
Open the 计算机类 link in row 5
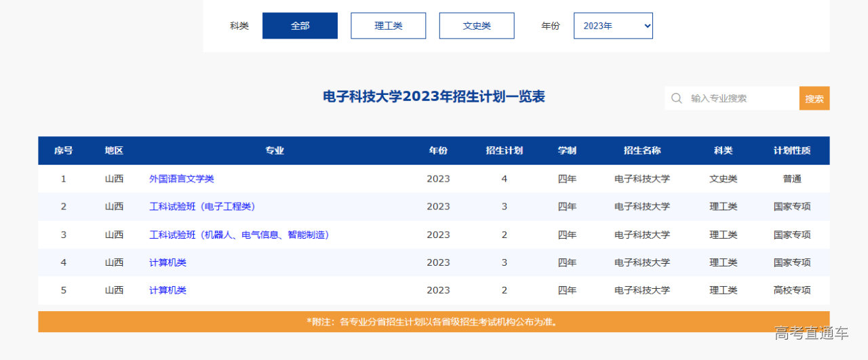(x=167, y=290)
